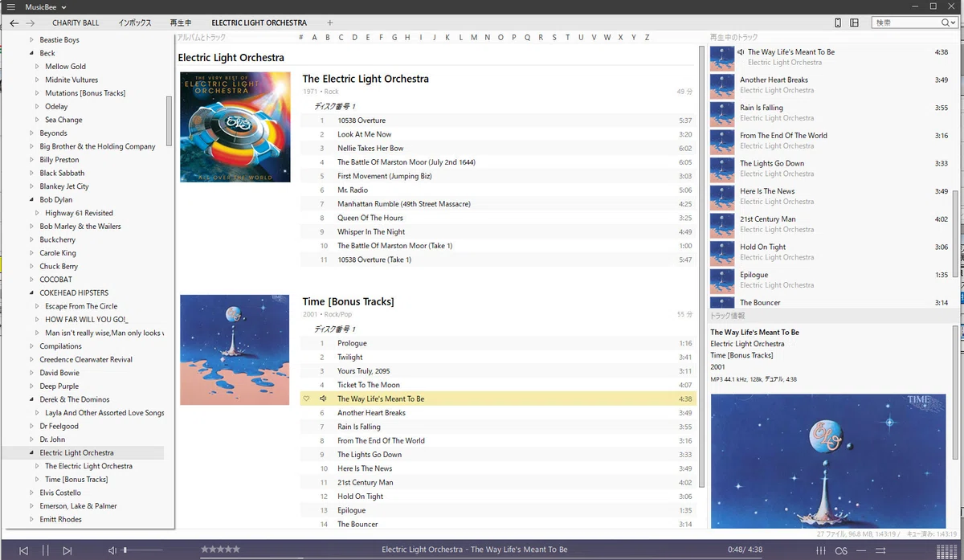Toggle the shuffle arrows icon

coord(881,550)
